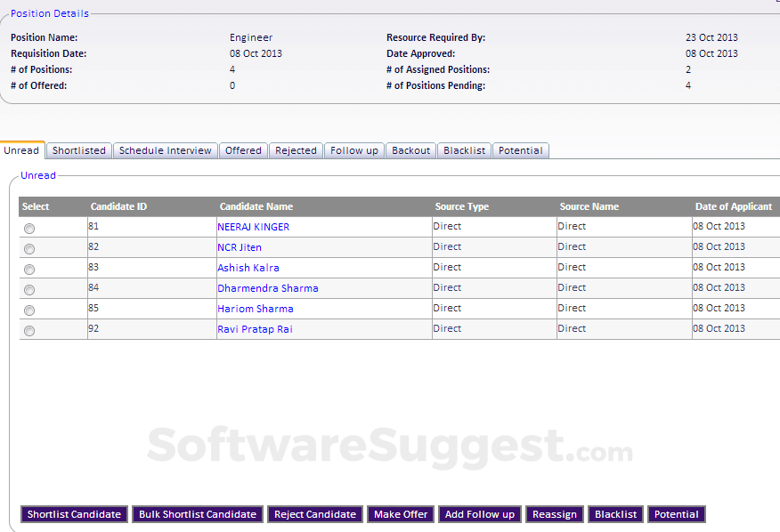Click the # of Offered label
Viewport: 780px width, 532px height.
coord(39,85)
